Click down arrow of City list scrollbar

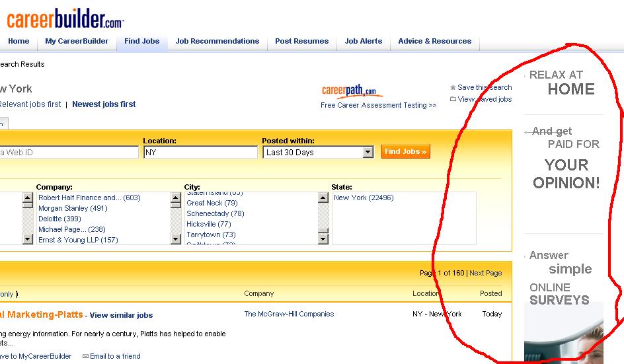(323, 239)
